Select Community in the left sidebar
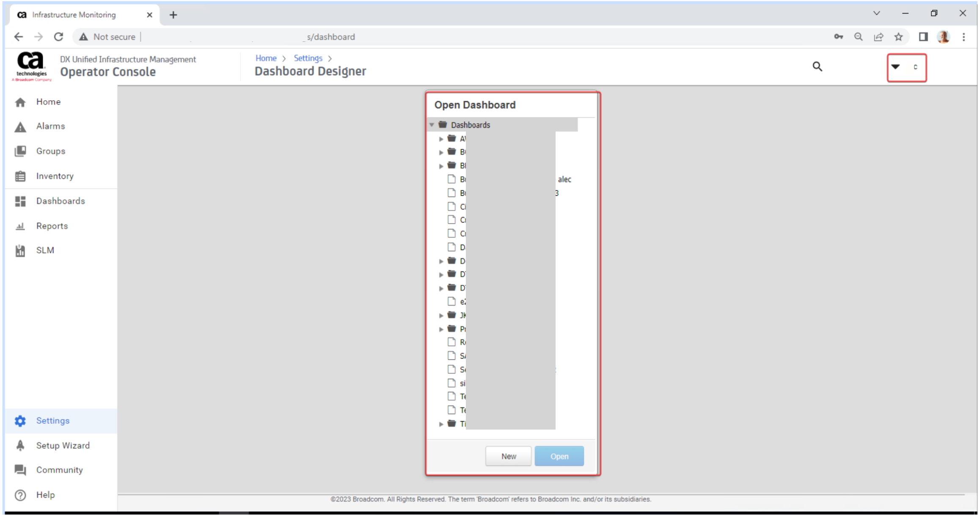 pos(61,470)
